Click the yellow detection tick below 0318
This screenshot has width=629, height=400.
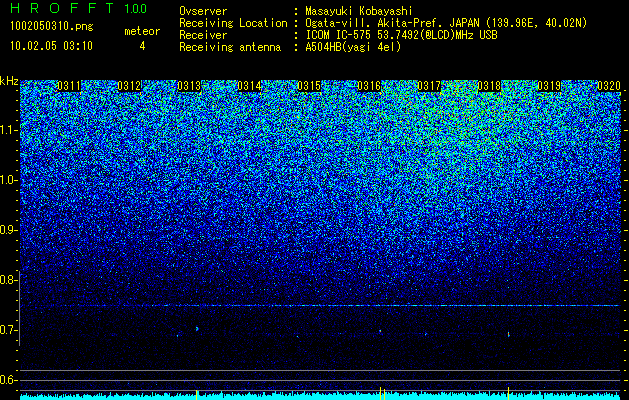508,393
